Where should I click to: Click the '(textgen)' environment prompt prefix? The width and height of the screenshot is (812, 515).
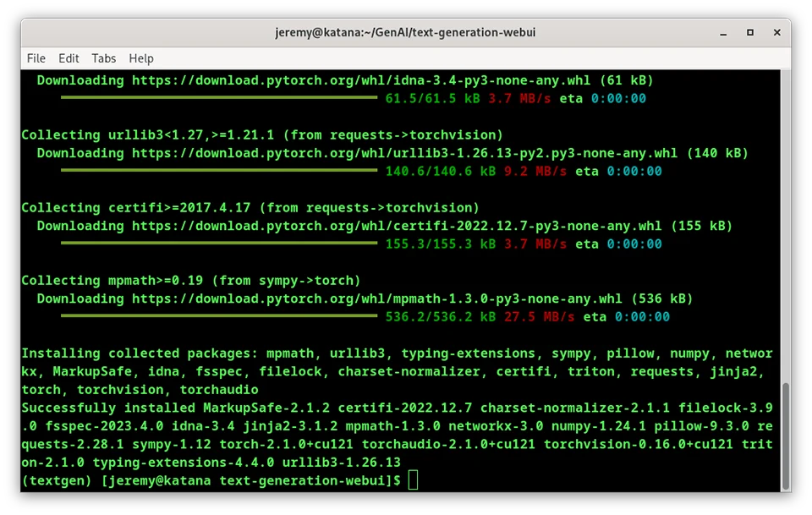pyautogui.click(x=57, y=481)
